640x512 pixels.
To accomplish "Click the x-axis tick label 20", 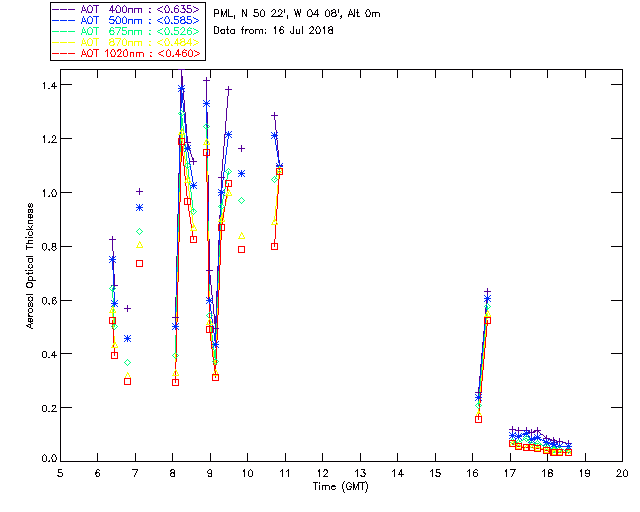I will 622,472.
